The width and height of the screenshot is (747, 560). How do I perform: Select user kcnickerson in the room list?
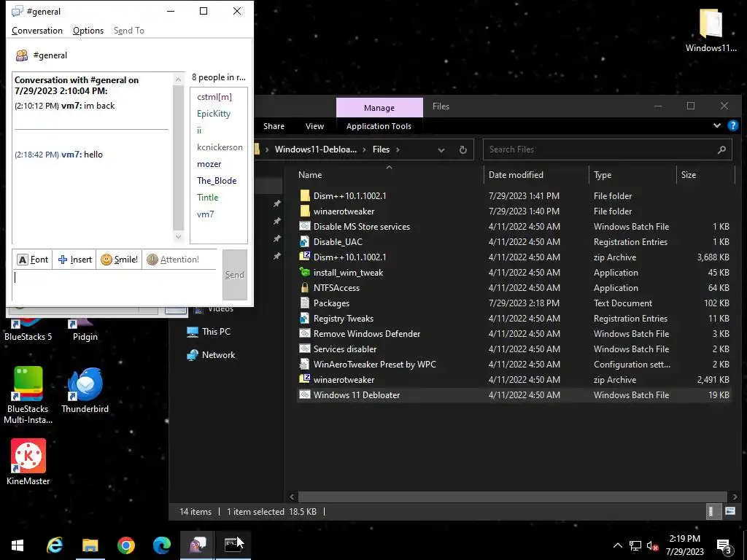click(220, 147)
